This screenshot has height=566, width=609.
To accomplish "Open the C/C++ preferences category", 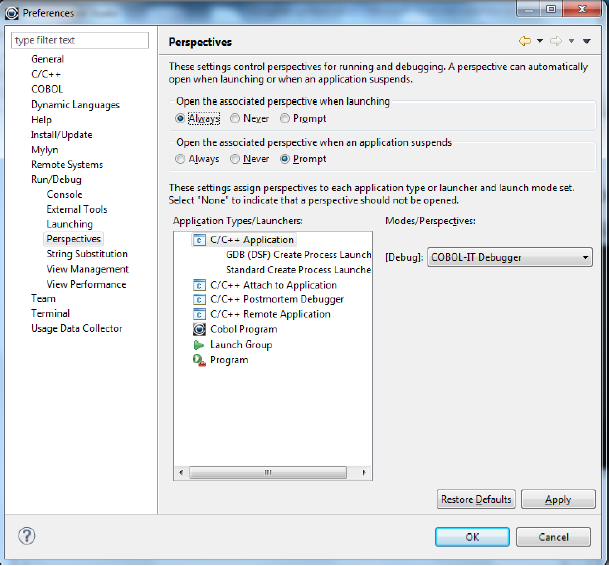I will coord(46,74).
